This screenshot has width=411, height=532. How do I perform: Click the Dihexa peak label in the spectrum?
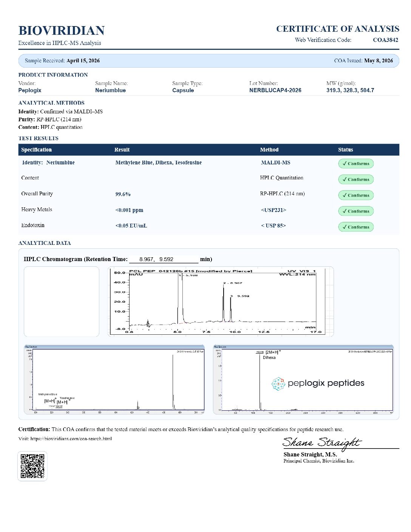269,357
